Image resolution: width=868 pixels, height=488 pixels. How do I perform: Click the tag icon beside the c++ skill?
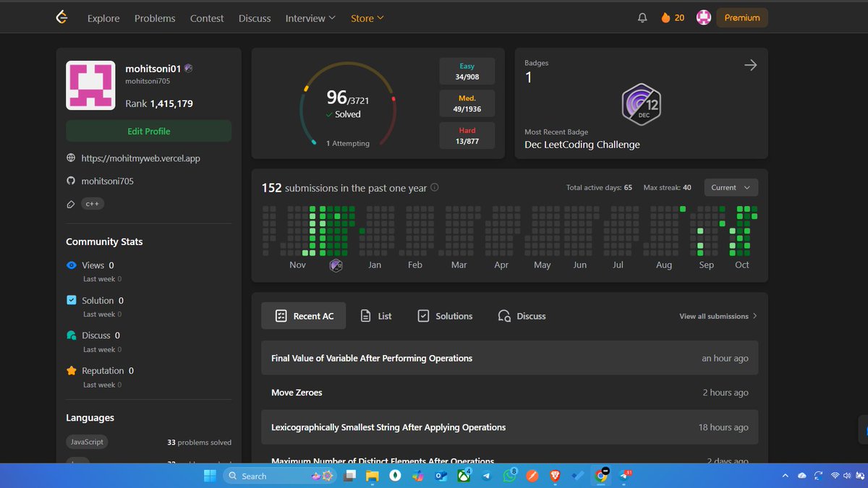coord(71,204)
